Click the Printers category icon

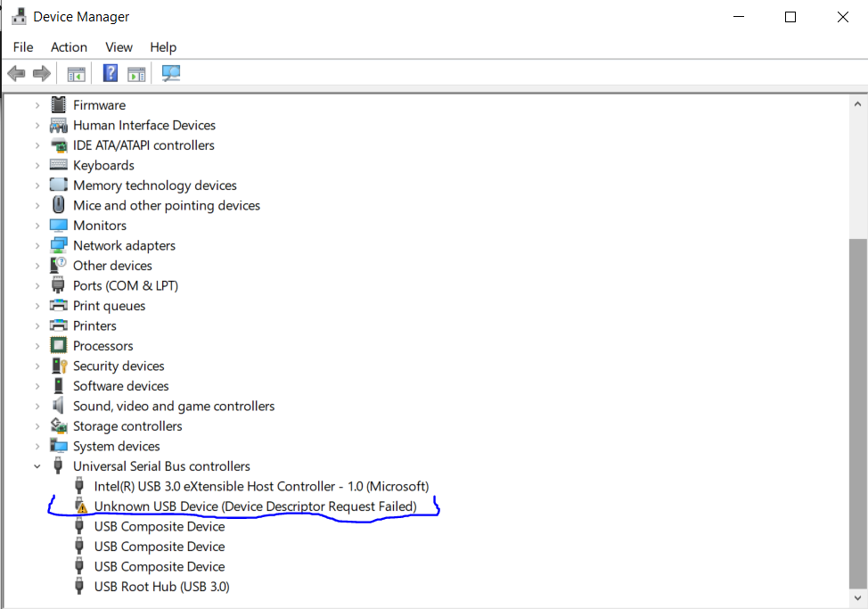58,325
